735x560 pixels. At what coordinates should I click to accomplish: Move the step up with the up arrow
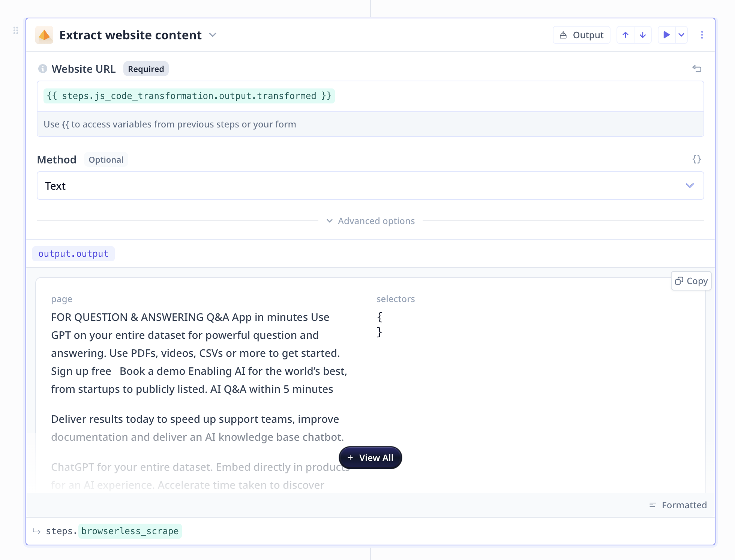pos(625,34)
